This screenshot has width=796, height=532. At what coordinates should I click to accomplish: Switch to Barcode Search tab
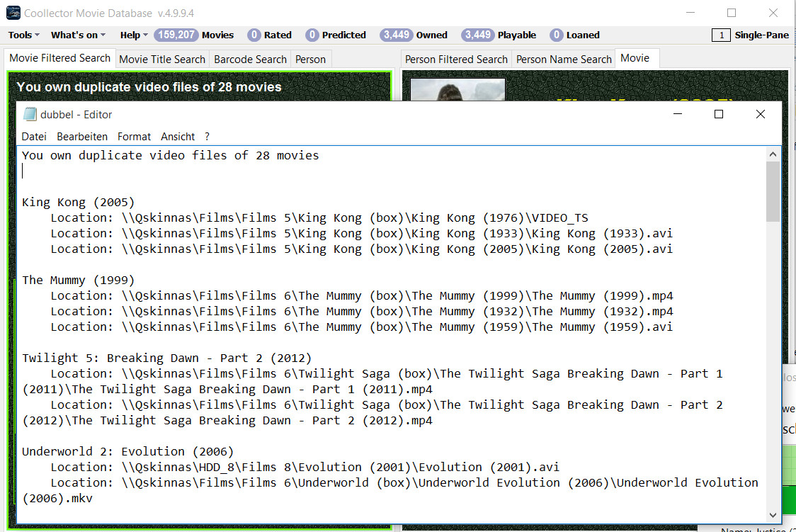click(x=250, y=60)
